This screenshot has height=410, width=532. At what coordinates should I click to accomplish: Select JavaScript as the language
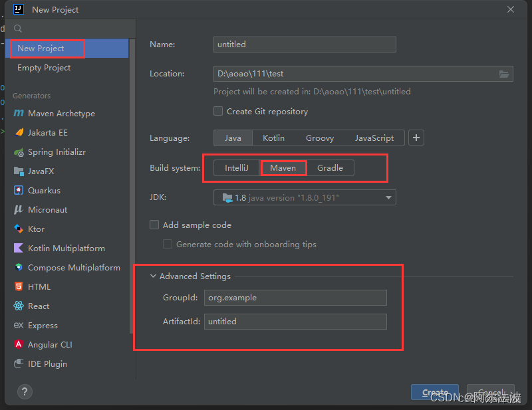[x=374, y=138]
